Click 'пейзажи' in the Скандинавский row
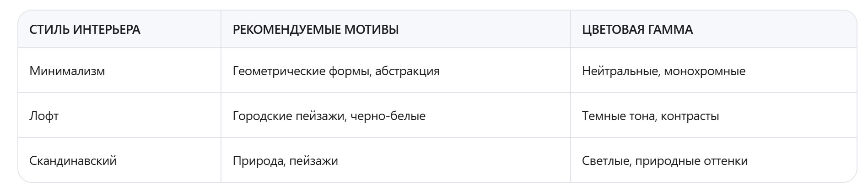Screen dimensions: 868x192 coord(313,161)
